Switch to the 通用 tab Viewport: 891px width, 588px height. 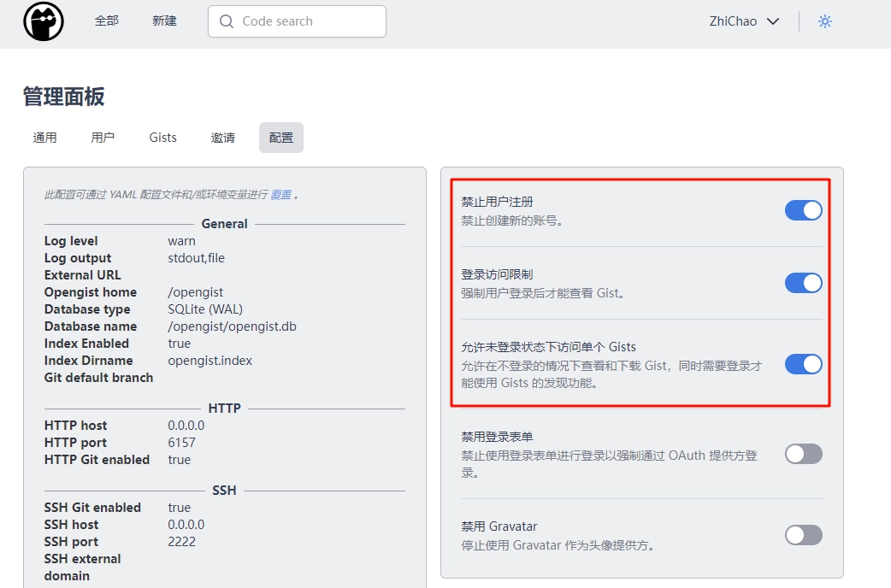[x=44, y=138]
